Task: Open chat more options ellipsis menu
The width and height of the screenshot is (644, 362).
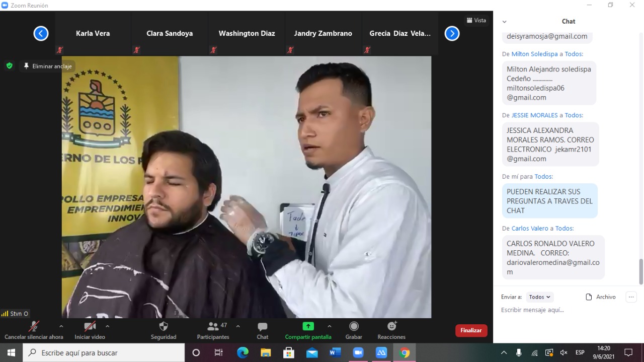Action: click(x=631, y=297)
